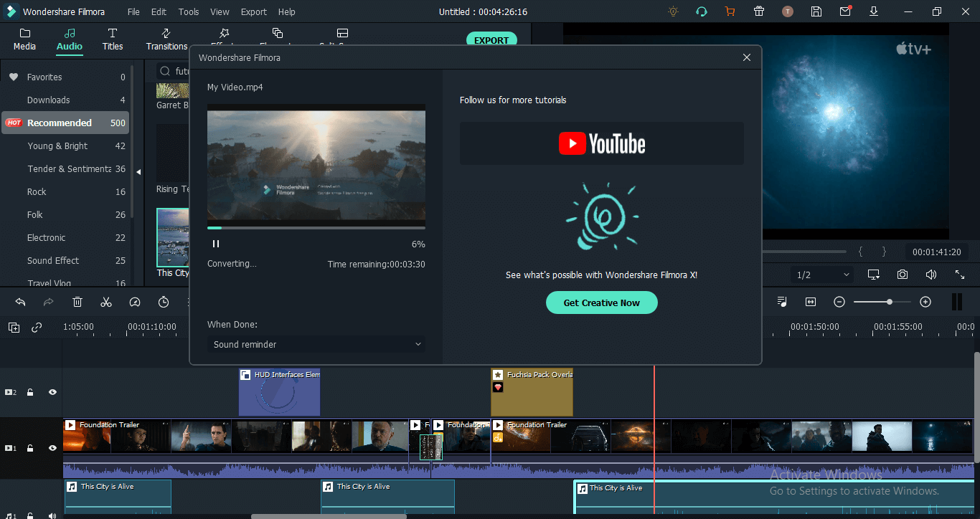Open the audio mixer icon
The width and height of the screenshot is (980, 519).
click(782, 302)
